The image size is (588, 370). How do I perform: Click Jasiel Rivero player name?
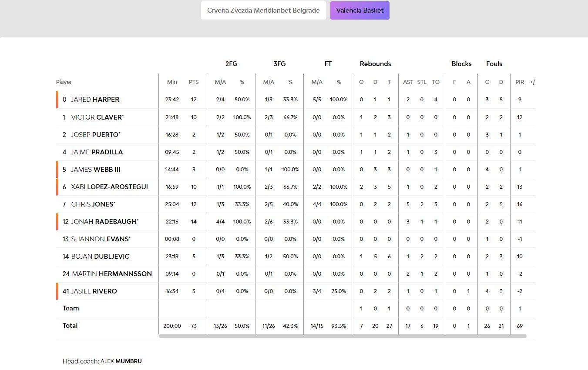coord(94,291)
